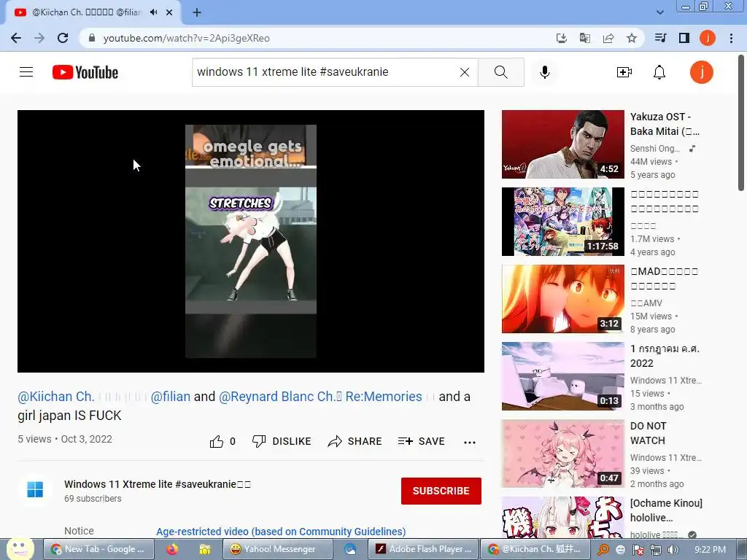Open a new tab with the plus button

tap(197, 12)
